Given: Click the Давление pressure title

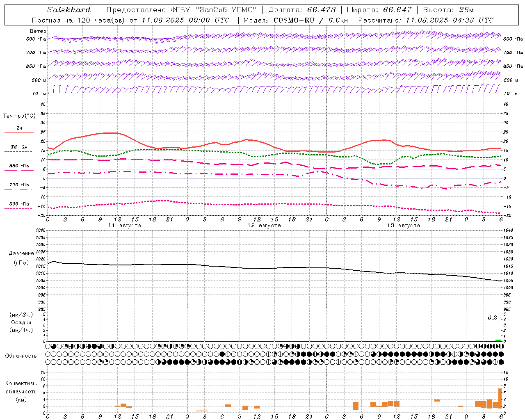Looking at the screenshot, I should (x=21, y=253).
